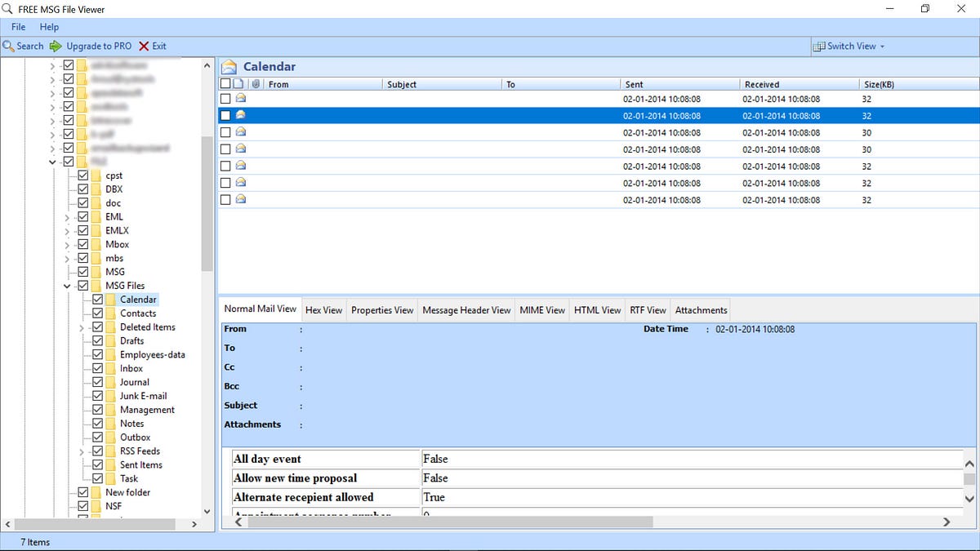Open the Attachments tab
This screenshot has width=980, height=551.
click(701, 310)
